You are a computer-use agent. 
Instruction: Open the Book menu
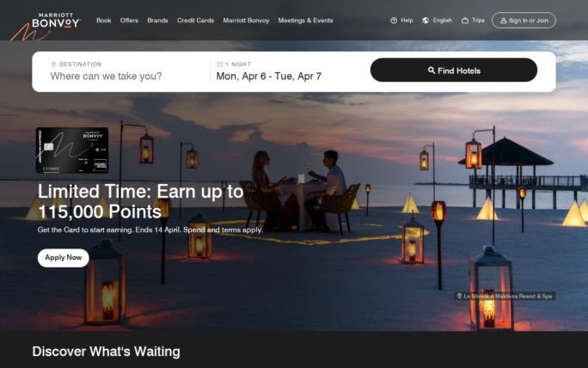tap(104, 21)
